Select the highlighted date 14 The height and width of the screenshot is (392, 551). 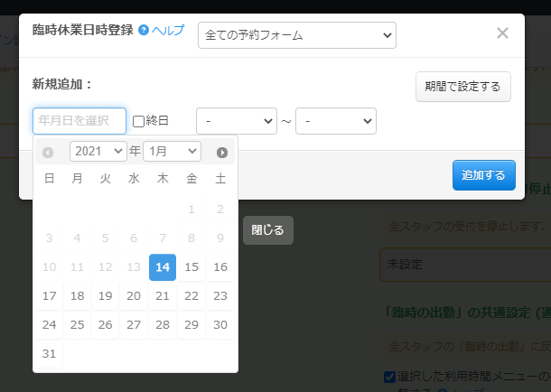(x=163, y=267)
